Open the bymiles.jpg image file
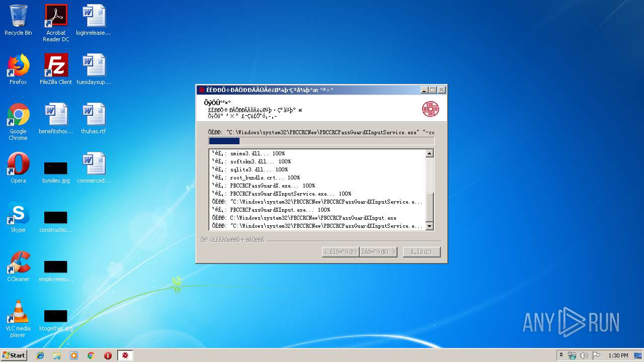This screenshot has height=362, width=644. click(x=56, y=172)
